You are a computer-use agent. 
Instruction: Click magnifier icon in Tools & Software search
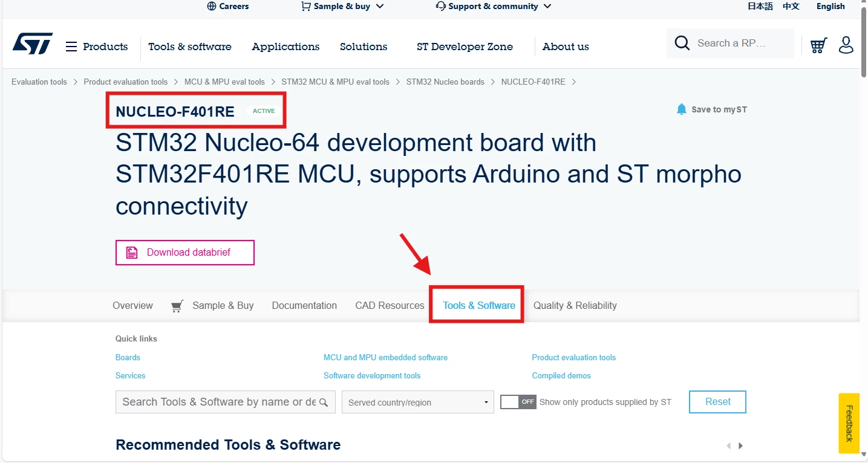[324, 403]
